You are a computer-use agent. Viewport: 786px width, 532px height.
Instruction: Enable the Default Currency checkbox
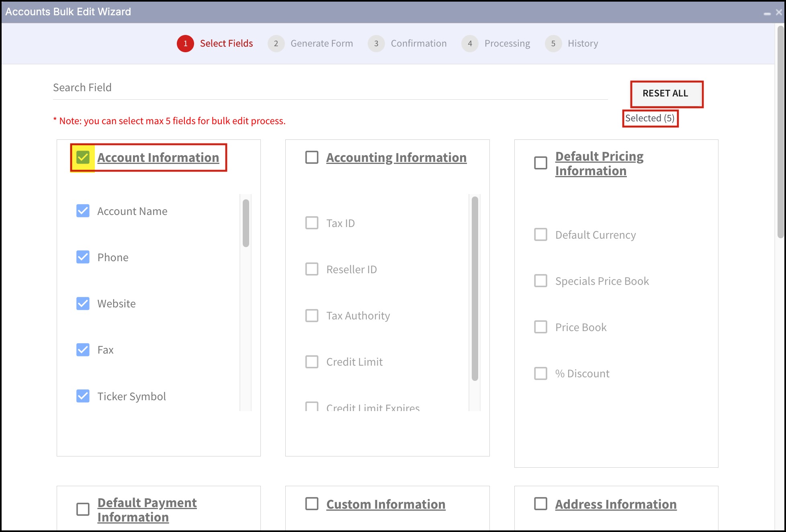click(x=540, y=235)
